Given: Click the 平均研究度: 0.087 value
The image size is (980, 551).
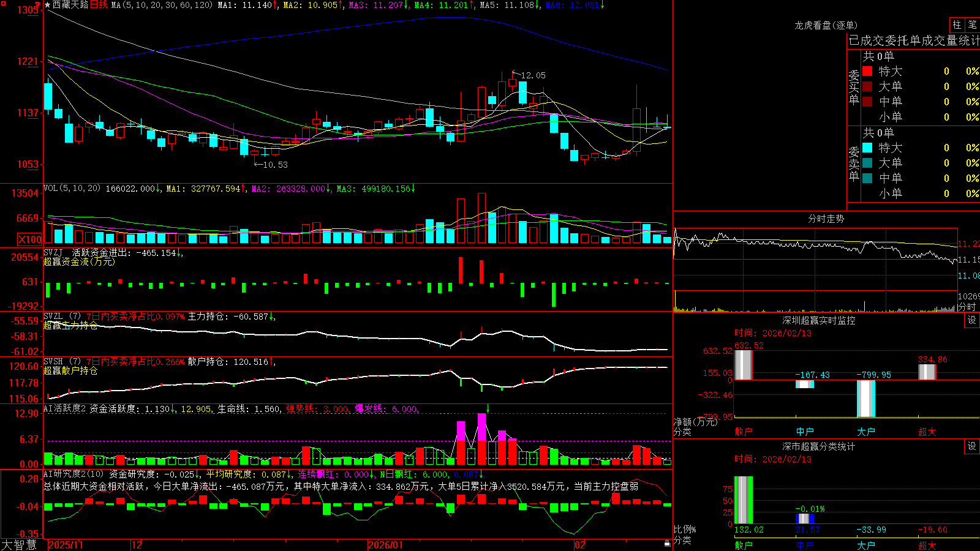Looking at the screenshot, I should click(249, 474).
